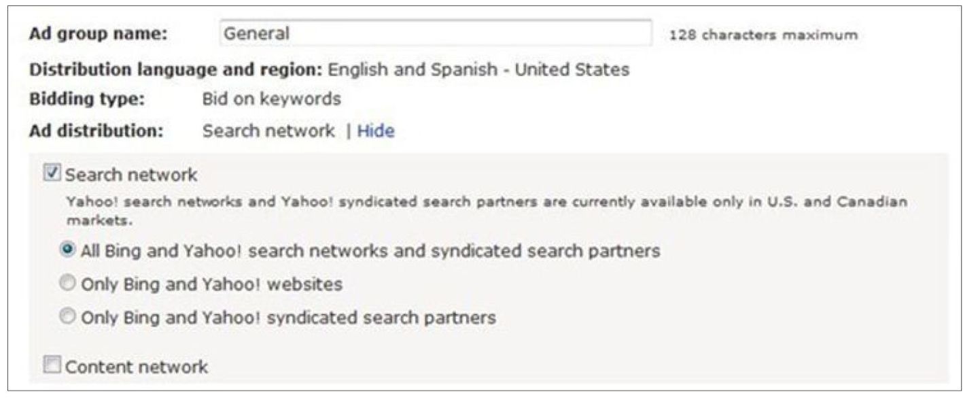Click 'All Bing and Yahoo! search networks' label text
The width and height of the screenshot is (980, 402).
370,250
